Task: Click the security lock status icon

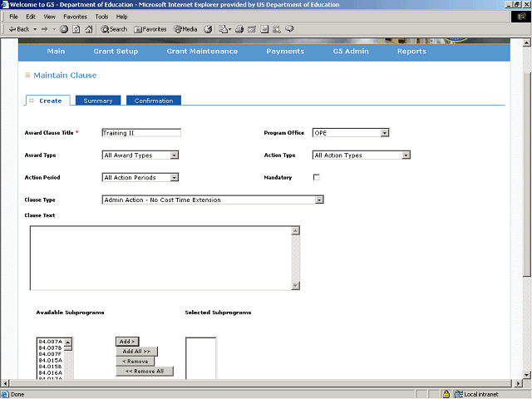Action: tap(446, 394)
